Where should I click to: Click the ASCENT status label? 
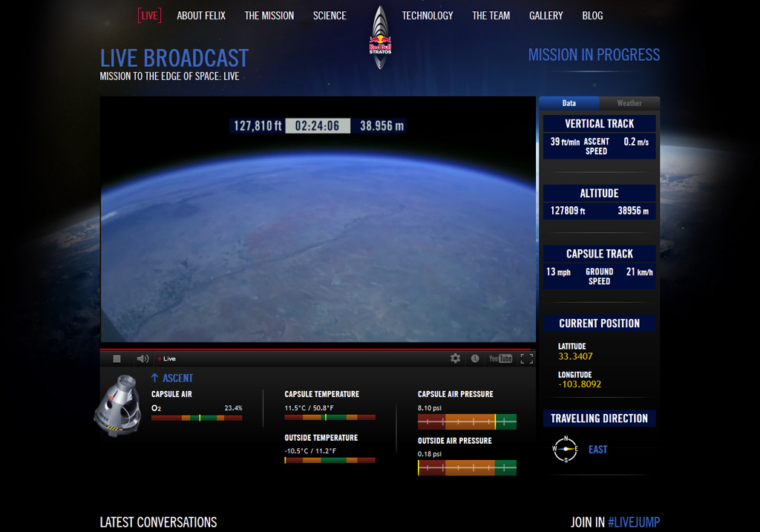click(x=177, y=378)
